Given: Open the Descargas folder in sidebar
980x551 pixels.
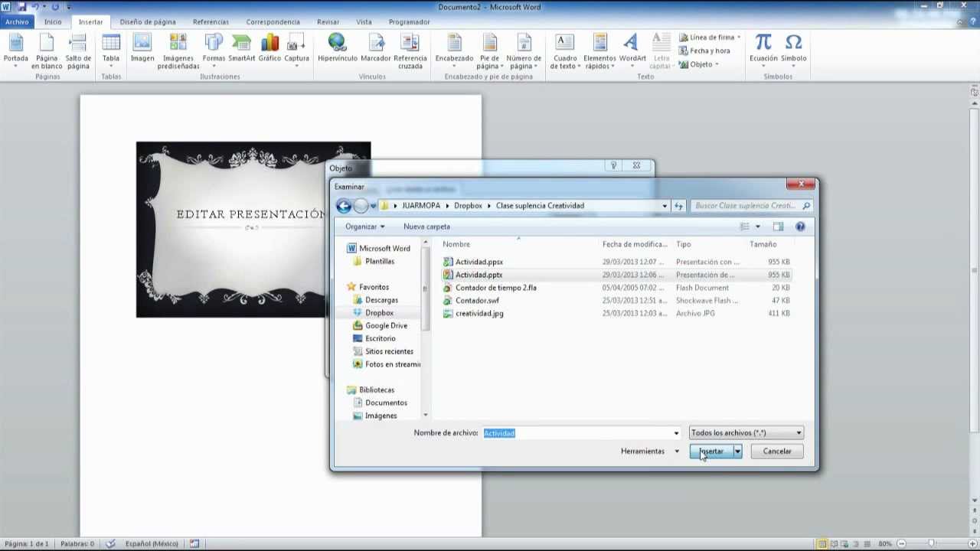Looking at the screenshot, I should (x=381, y=300).
